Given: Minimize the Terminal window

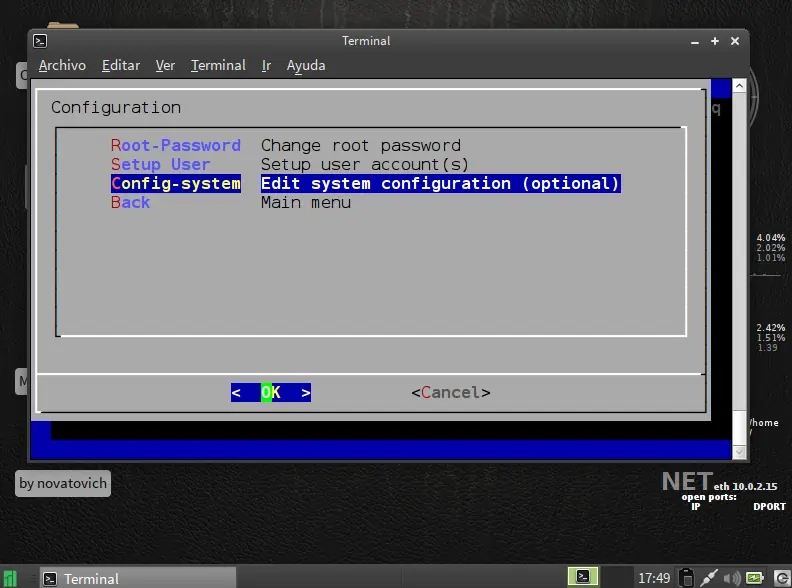Looking at the screenshot, I should coord(695,42).
